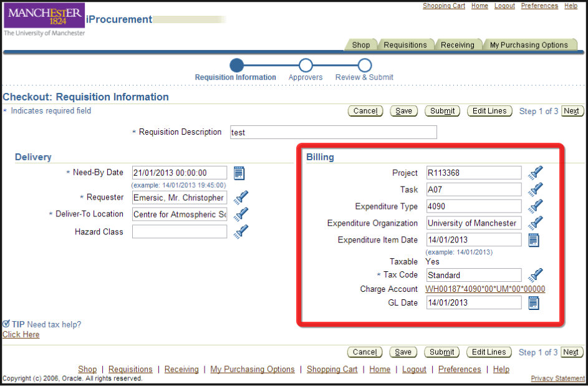Open the Tax Code lookup flashlight
The width and height of the screenshot is (588, 386).
[536, 275]
